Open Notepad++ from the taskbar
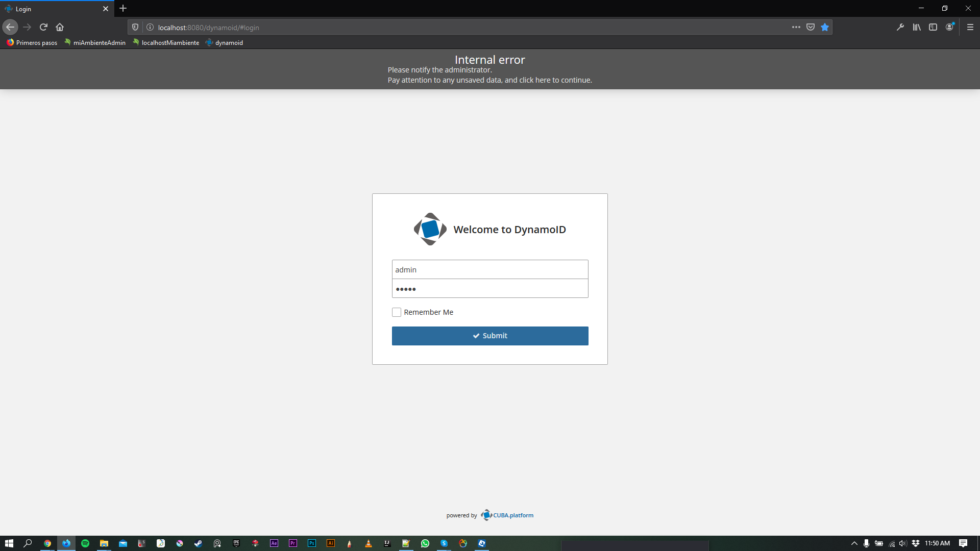This screenshot has width=980, height=551. (x=406, y=543)
